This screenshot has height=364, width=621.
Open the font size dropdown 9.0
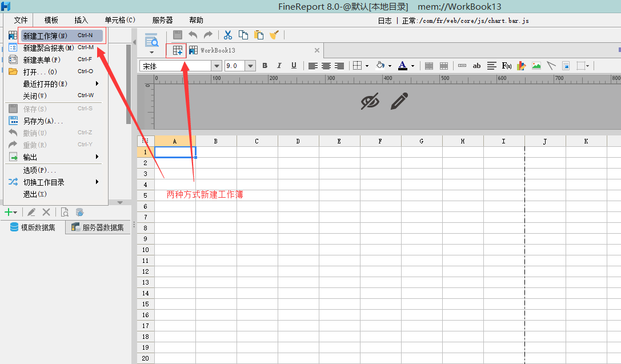[x=250, y=66]
